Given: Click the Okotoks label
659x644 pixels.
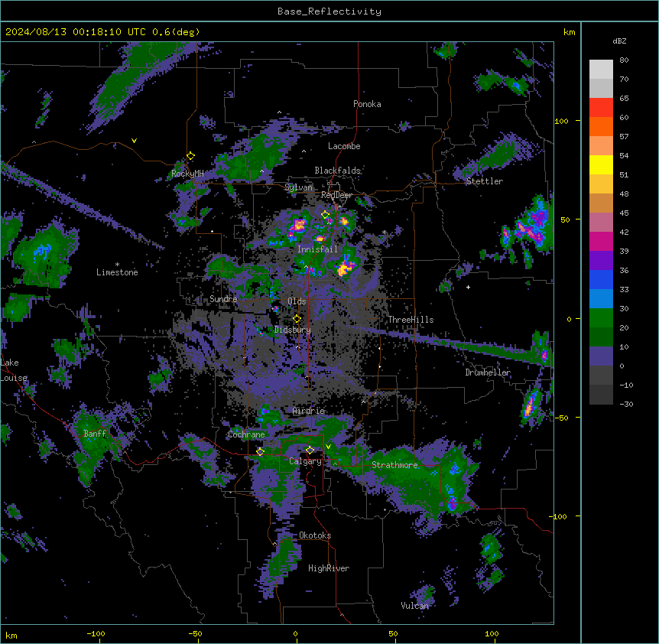Looking at the screenshot, I should (x=315, y=535).
